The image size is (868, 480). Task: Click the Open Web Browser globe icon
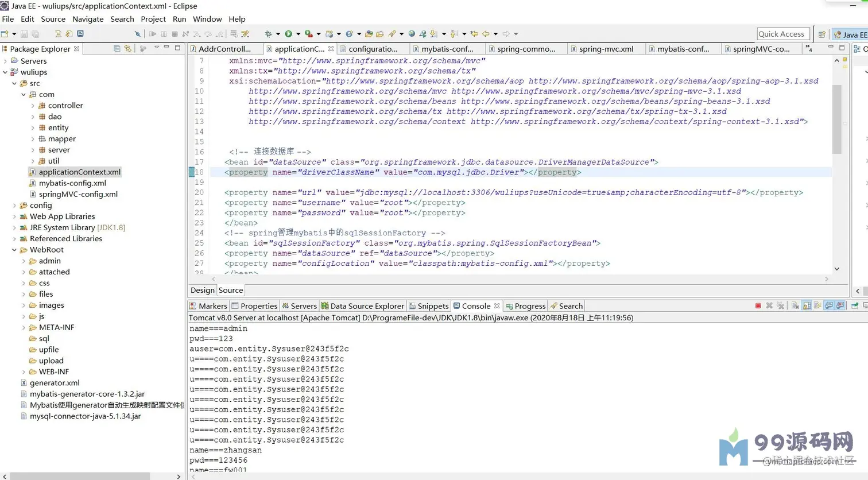(412, 34)
